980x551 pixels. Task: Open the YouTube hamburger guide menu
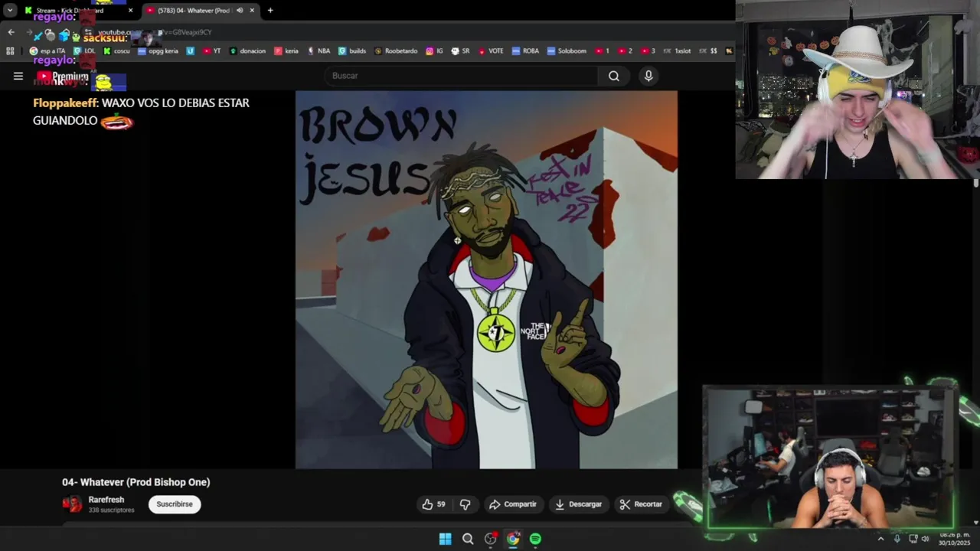18,76
